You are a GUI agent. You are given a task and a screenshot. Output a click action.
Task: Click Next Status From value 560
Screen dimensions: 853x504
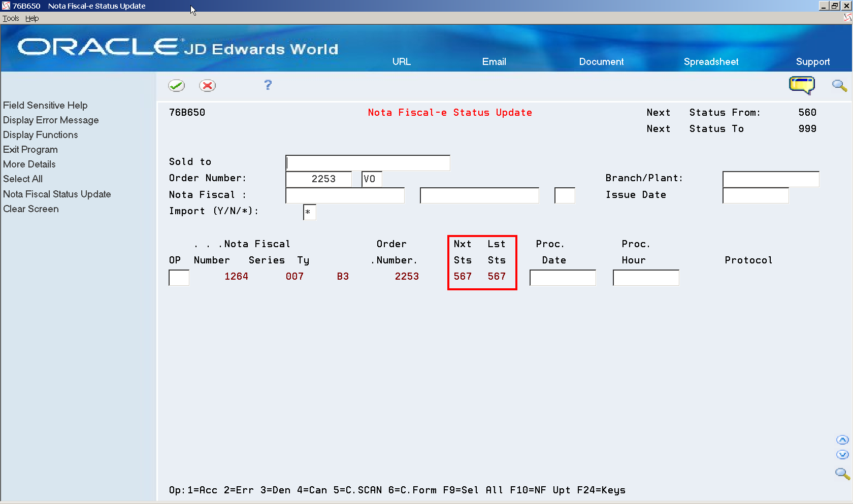pos(807,113)
